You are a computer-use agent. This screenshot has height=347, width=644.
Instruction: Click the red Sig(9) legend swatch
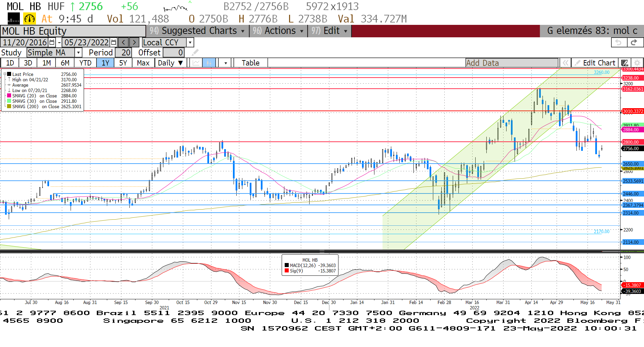(x=287, y=271)
